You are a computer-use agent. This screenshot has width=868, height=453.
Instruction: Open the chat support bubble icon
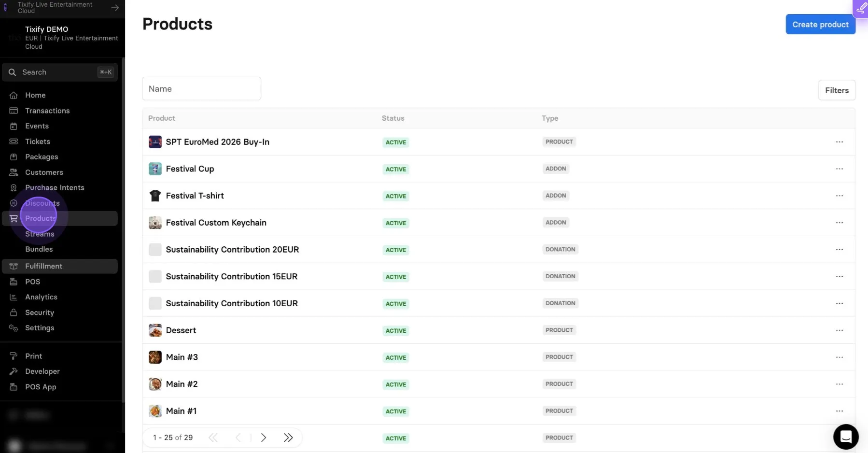tap(846, 437)
